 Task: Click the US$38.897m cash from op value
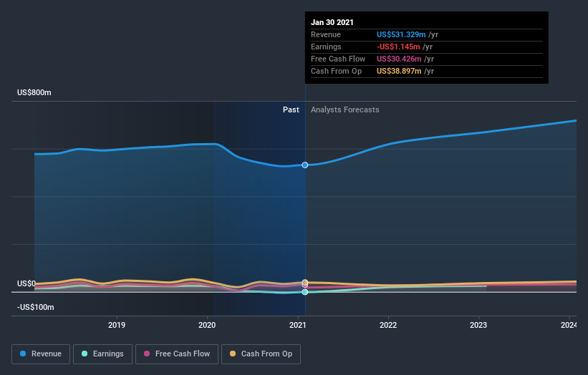(x=399, y=71)
